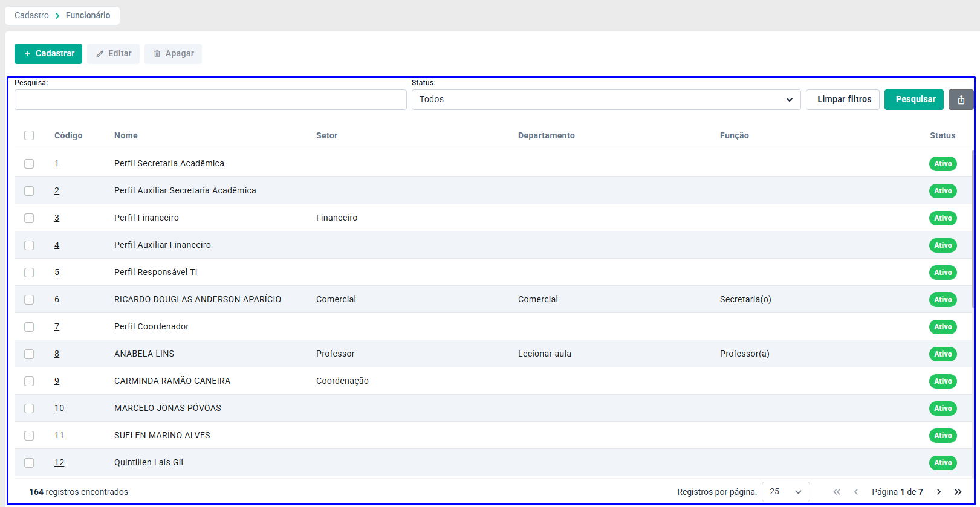Open employee code 12 link
This screenshot has width=980, height=507.
(59, 463)
